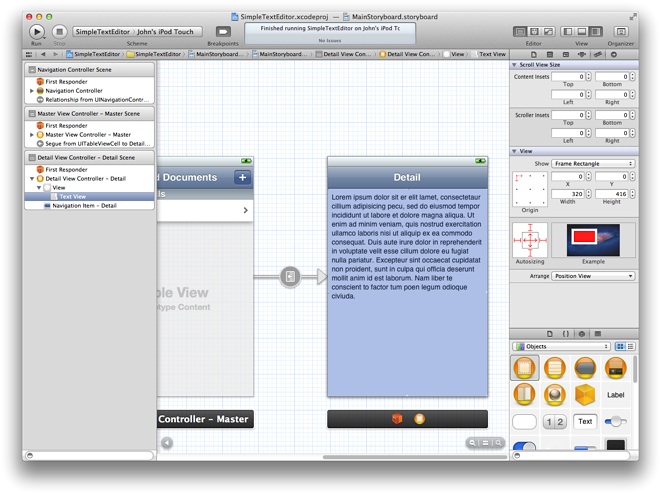The image size is (661, 494).
Task: Select the Segmented Control object in the library
Action: [x=555, y=422]
